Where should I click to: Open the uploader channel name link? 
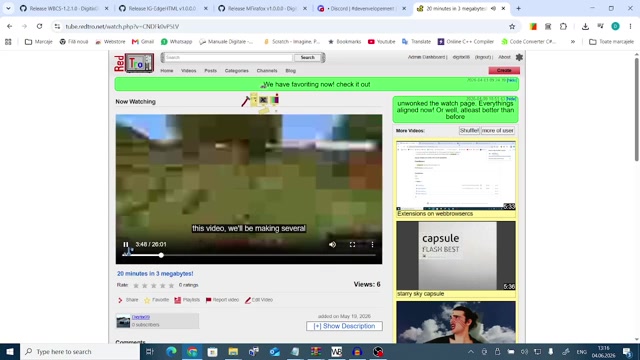point(141,317)
